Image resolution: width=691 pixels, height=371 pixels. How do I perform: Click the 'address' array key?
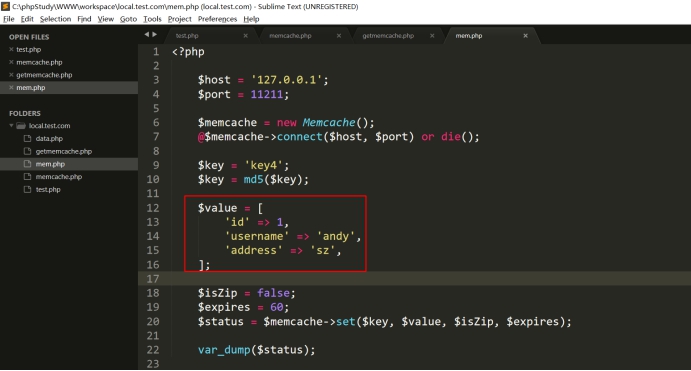tap(253, 250)
